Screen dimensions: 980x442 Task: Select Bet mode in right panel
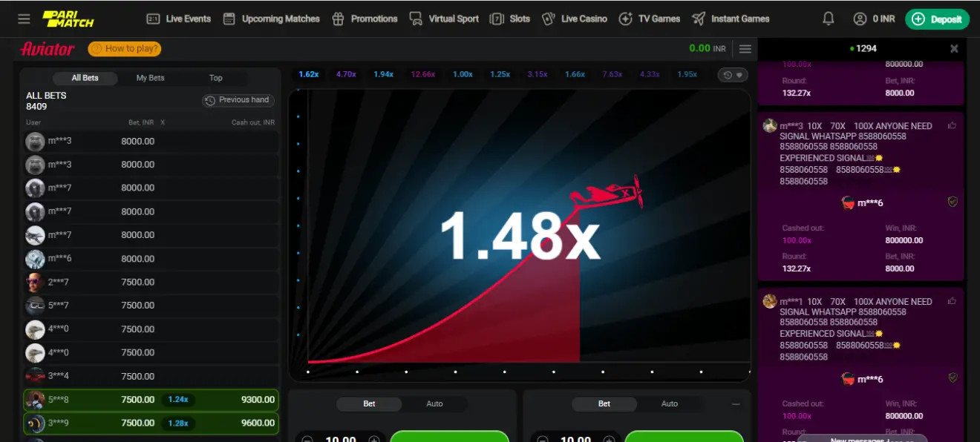[604, 404]
